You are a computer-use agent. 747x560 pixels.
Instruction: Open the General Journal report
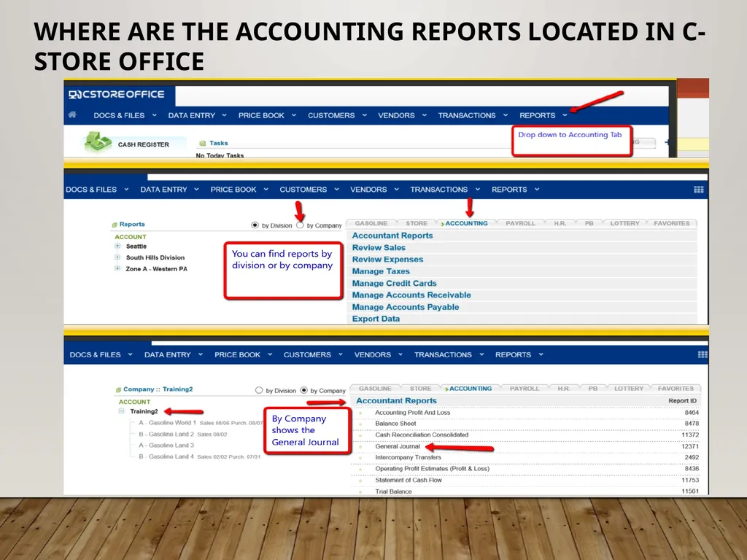tap(398, 447)
